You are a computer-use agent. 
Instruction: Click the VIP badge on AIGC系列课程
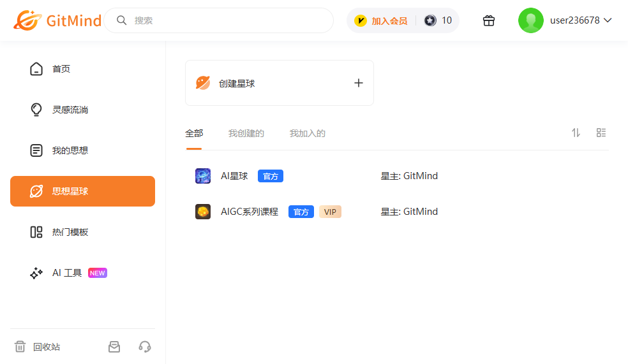pyautogui.click(x=330, y=212)
